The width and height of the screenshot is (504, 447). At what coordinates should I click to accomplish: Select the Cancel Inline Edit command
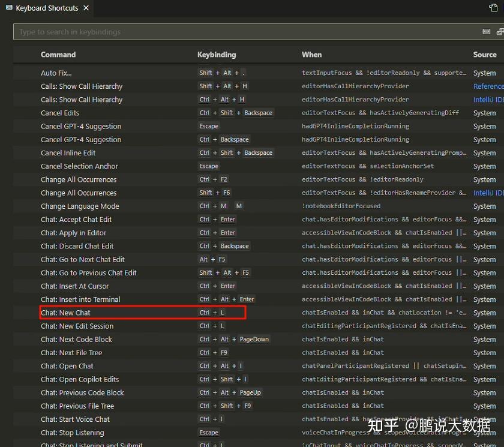point(68,153)
